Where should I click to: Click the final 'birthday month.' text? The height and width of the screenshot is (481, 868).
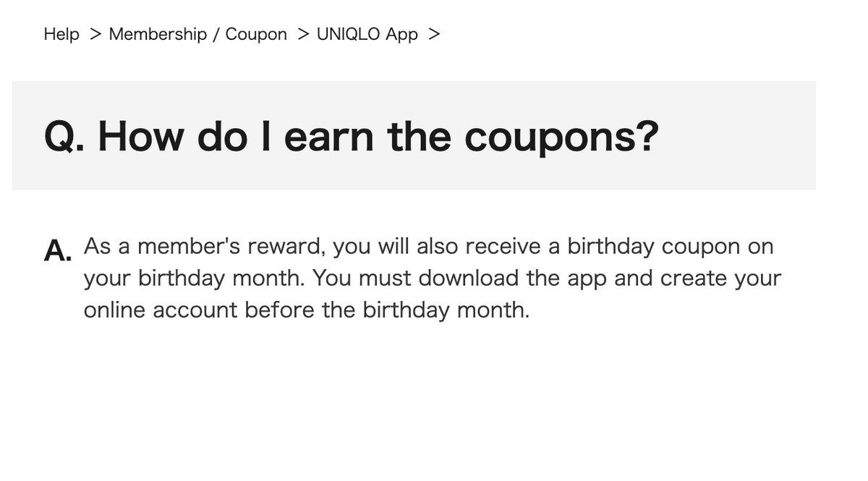click(x=446, y=310)
